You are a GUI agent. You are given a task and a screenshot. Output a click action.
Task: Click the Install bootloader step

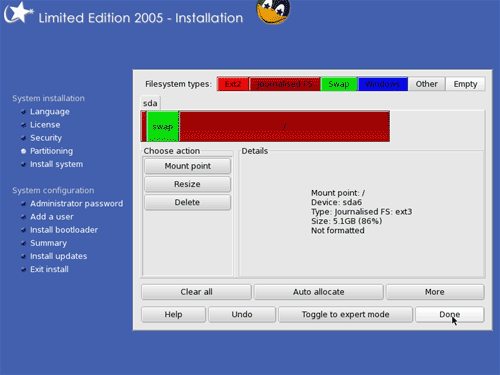click(64, 230)
